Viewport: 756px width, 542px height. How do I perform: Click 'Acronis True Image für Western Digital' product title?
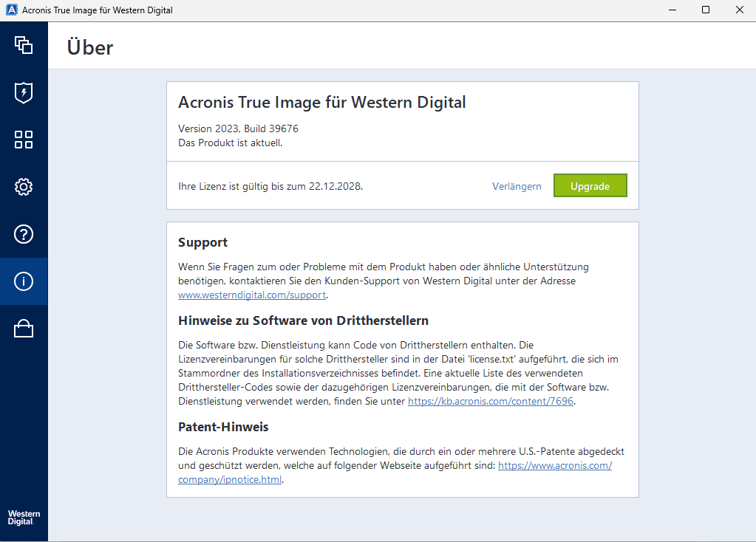(x=321, y=102)
